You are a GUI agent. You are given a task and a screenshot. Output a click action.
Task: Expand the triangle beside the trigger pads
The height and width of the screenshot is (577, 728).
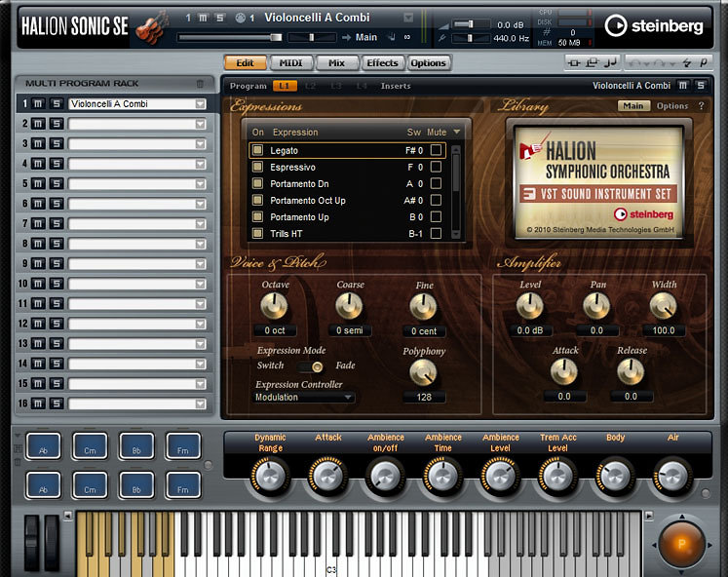click(18, 436)
